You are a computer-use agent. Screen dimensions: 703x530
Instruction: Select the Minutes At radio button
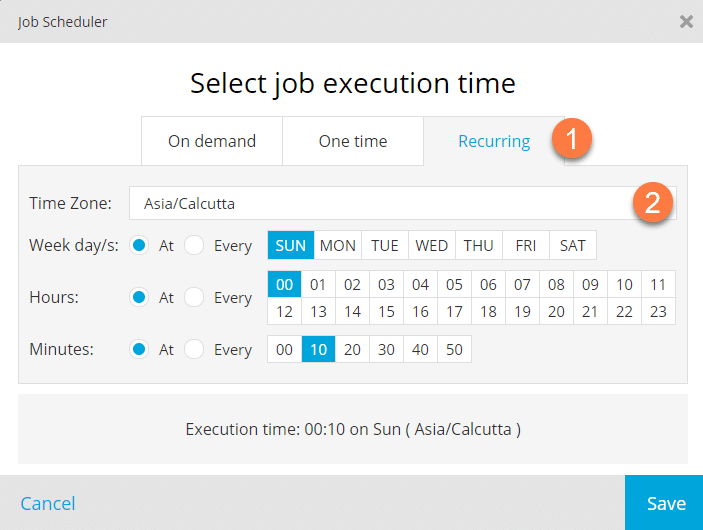[139, 349]
